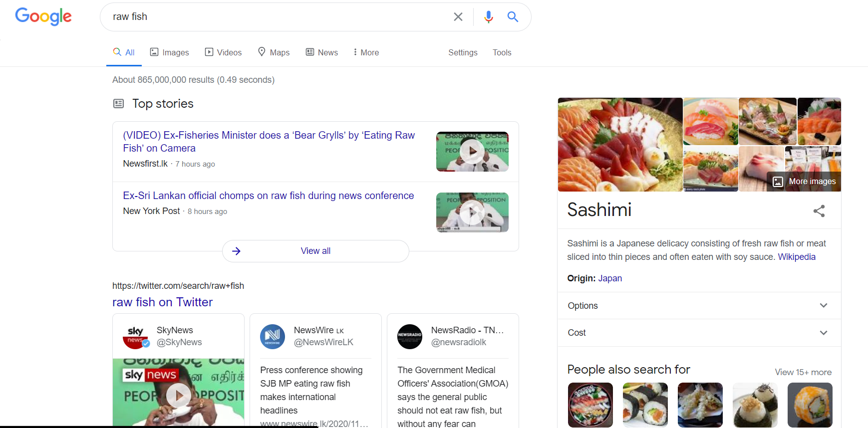
Task: Expand the Cost section
Action: (x=699, y=333)
